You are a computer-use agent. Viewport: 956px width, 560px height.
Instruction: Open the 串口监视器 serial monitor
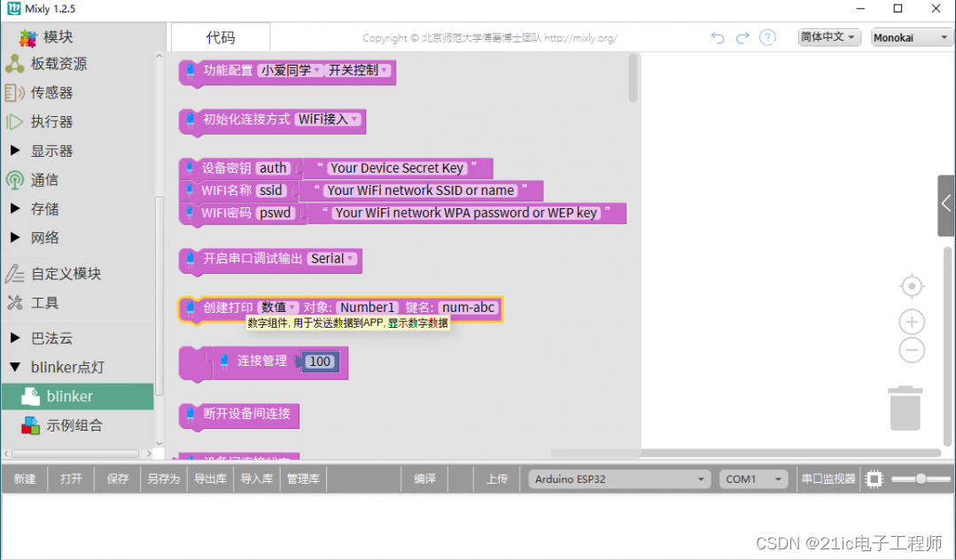[x=828, y=478]
